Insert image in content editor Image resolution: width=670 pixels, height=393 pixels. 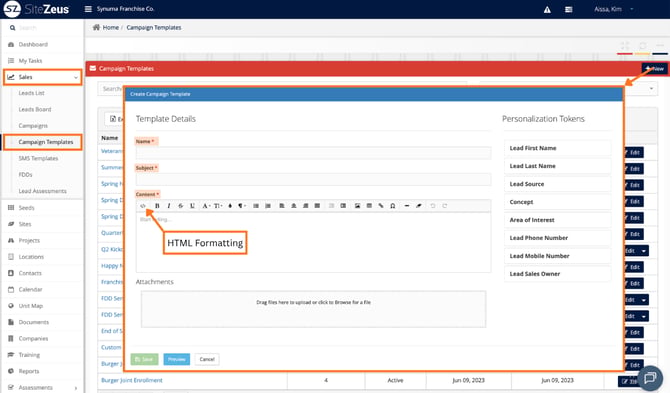tap(357, 206)
